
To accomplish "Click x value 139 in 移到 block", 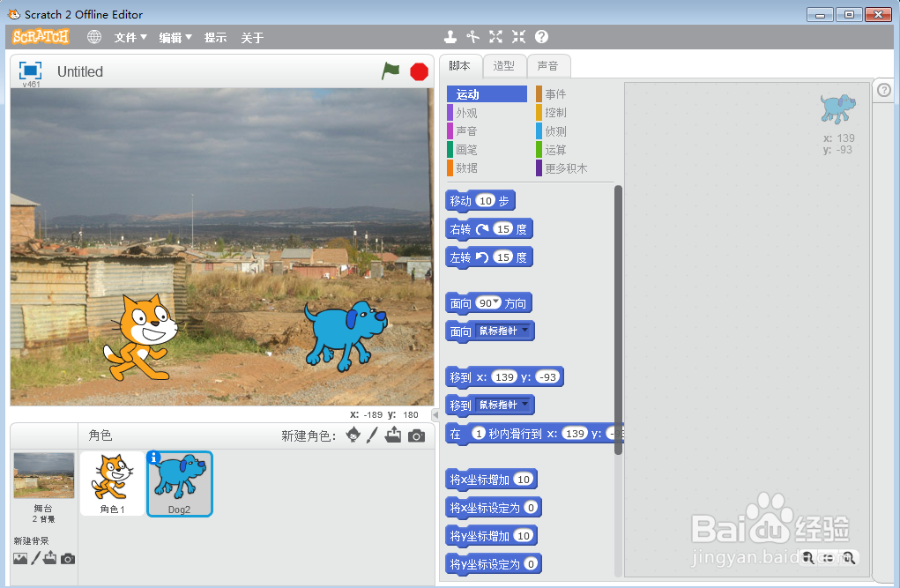I will [504, 376].
